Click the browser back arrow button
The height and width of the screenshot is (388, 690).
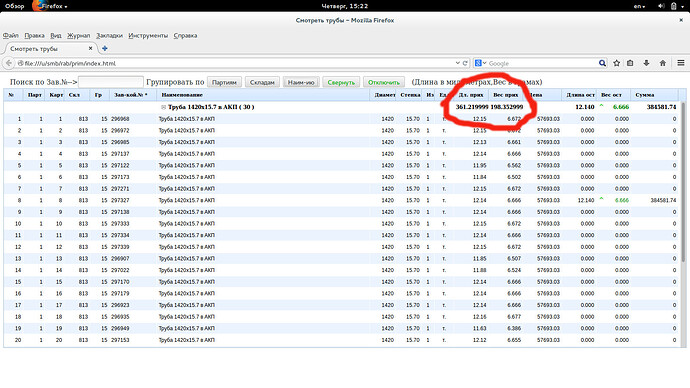9,63
